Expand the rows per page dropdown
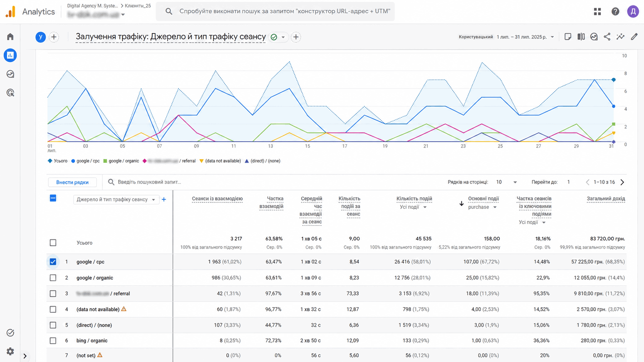The height and width of the screenshot is (362, 644). click(x=506, y=182)
